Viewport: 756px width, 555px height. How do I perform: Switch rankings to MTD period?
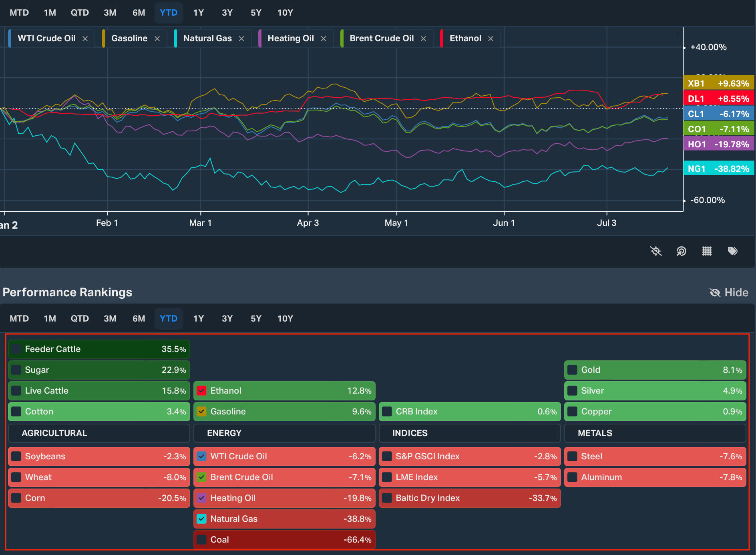point(19,319)
